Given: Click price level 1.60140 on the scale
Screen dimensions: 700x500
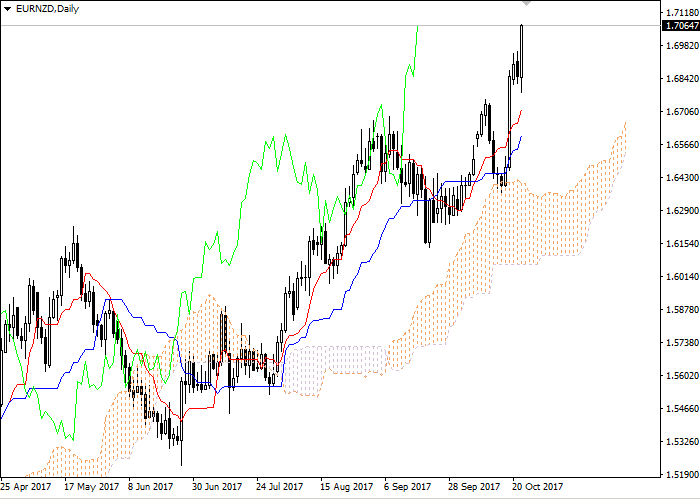Looking at the screenshot, I should [x=682, y=277].
